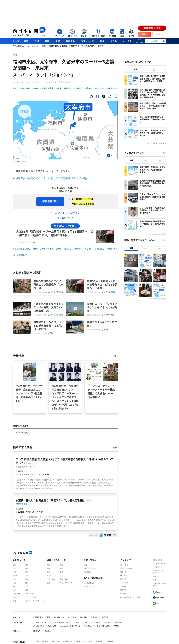Open 今日明日の天気 link
This screenshot has height=644, width=179.
coord(21,433)
